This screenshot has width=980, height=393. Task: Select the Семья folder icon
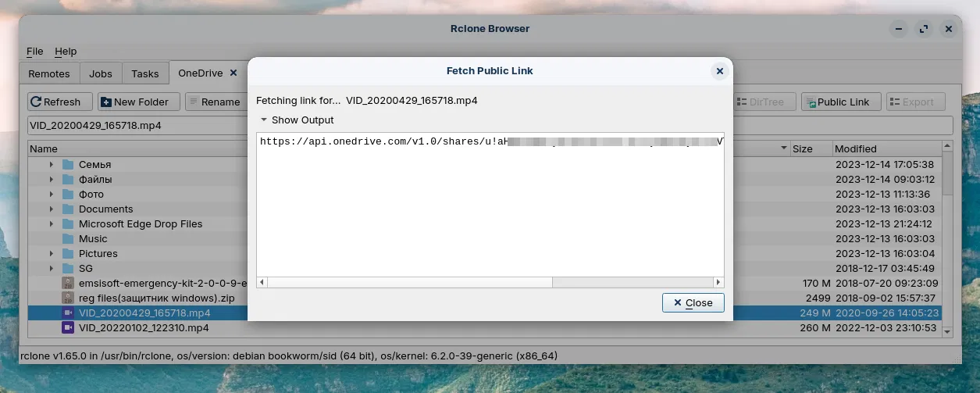coord(68,165)
